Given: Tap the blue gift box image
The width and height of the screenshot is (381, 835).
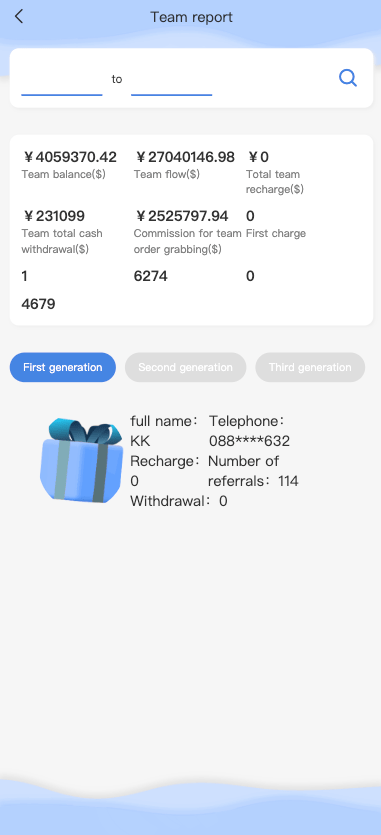Looking at the screenshot, I should [x=82, y=461].
